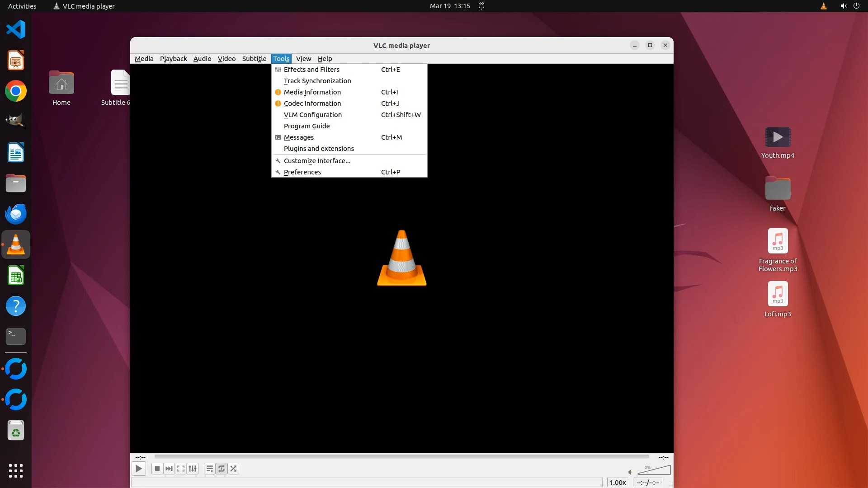
Task: Open the Playback menu
Action: point(173,59)
